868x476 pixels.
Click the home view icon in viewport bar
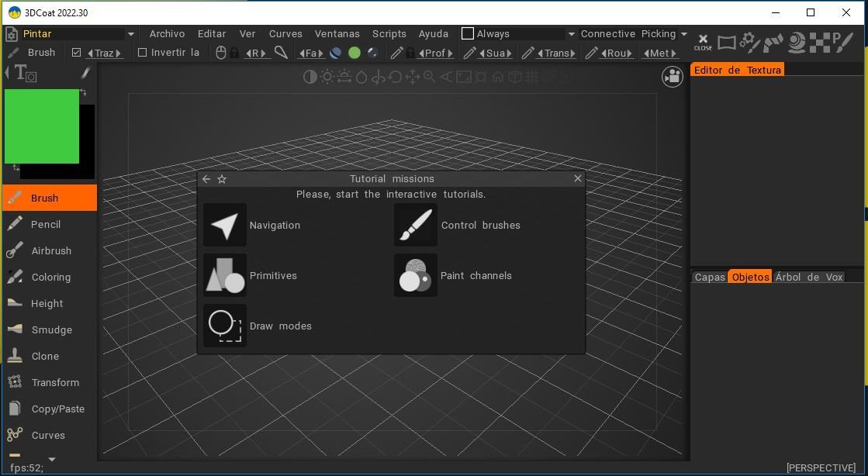498,77
